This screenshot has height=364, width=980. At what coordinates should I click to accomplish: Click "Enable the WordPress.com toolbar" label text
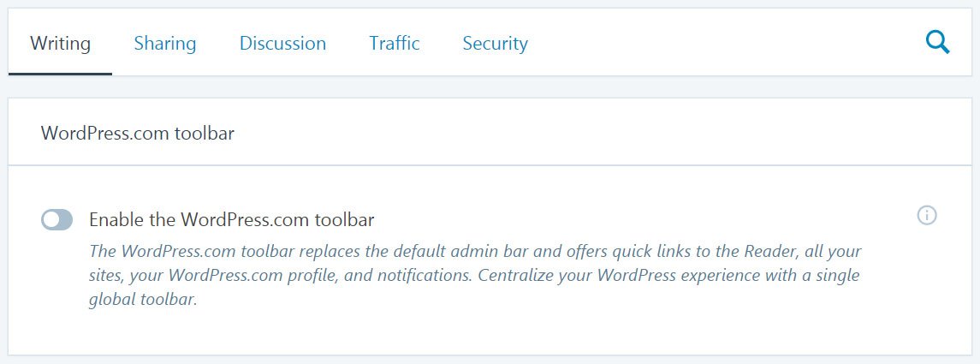(x=232, y=220)
